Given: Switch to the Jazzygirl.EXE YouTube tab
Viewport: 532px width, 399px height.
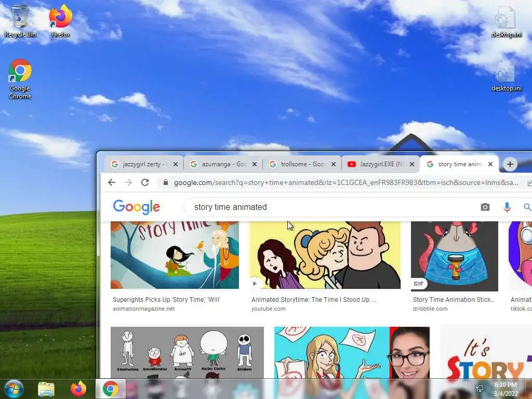Looking at the screenshot, I should coord(381,164).
